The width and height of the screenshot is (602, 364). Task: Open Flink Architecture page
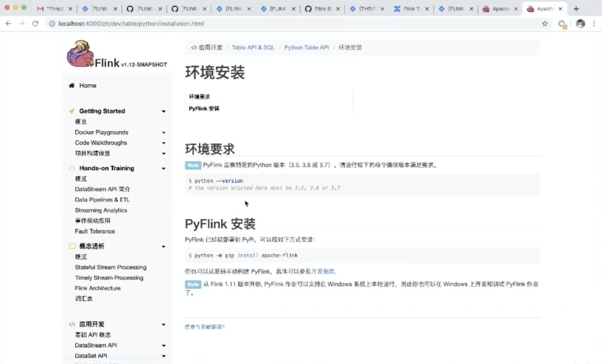coord(98,288)
